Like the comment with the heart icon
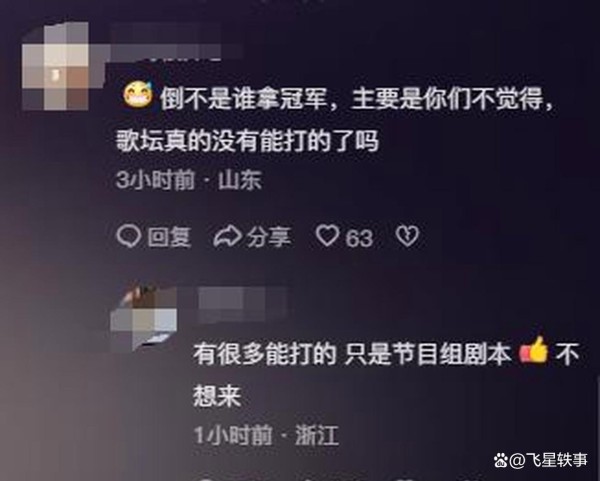The image size is (600, 481). pos(327,235)
